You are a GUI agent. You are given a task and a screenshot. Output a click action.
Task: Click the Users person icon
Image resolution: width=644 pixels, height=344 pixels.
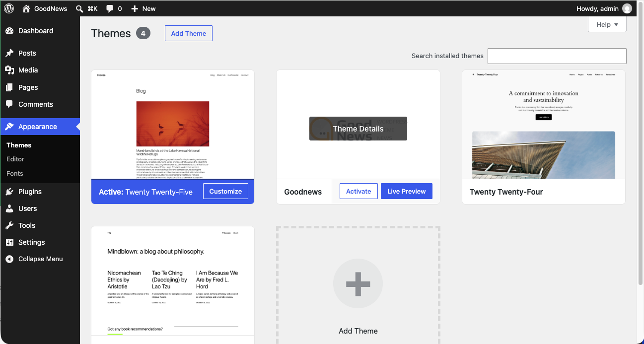point(9,208)
